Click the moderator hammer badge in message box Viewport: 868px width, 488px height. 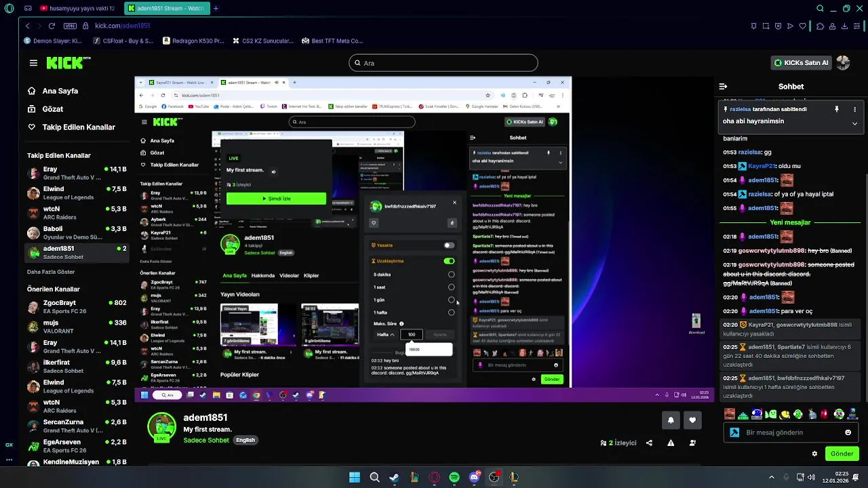pyautogui.click(x=734, y=432)
